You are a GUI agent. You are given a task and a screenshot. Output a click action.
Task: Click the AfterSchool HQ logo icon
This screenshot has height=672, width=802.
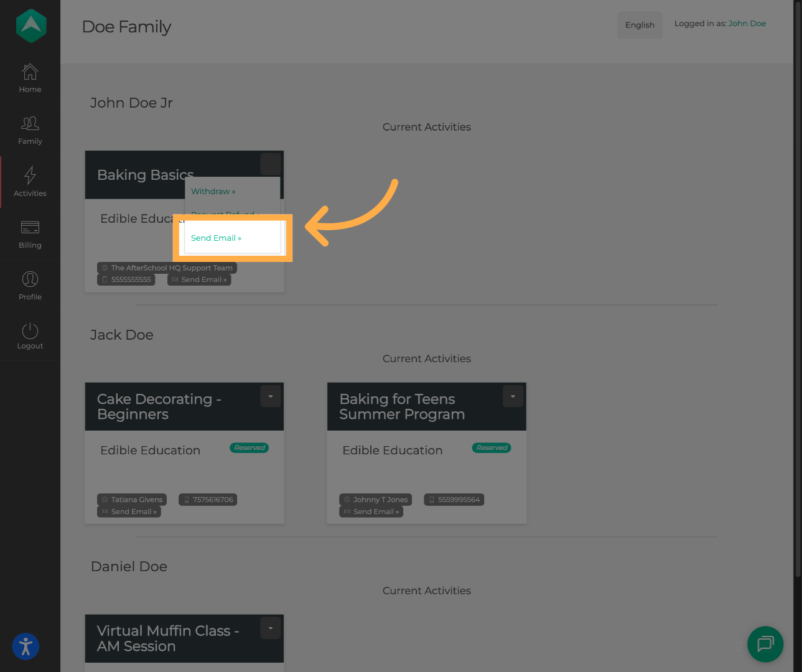(30, 26)
